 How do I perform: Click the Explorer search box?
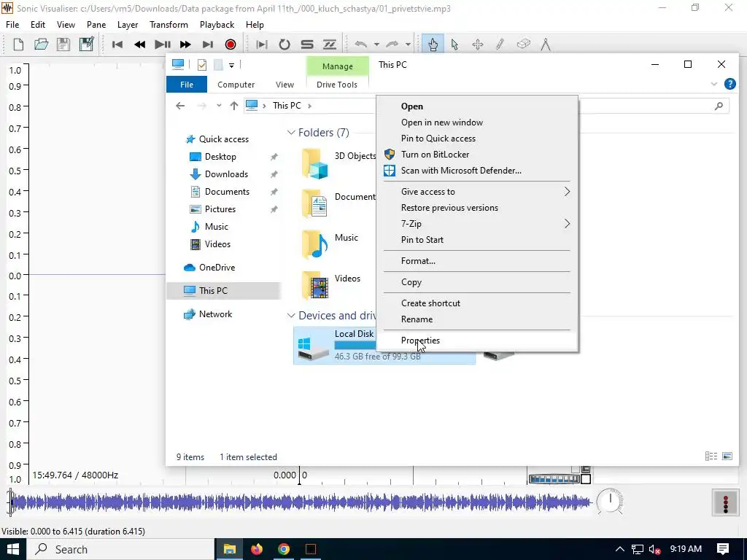click(653, 106)
